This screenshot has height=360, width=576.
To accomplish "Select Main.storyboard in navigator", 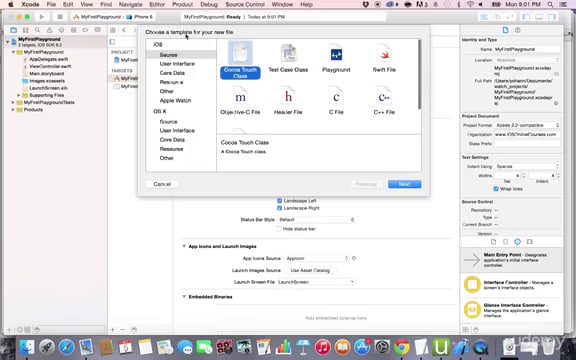I will click(x=47, y=74).
